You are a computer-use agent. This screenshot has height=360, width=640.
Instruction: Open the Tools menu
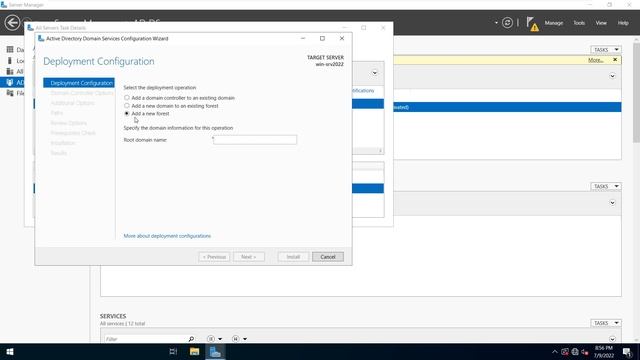click(579, 23)
